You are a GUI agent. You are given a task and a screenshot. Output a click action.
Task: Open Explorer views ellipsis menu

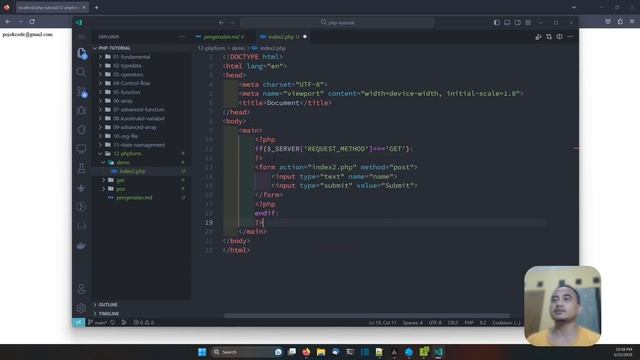(x=182, y=37)
